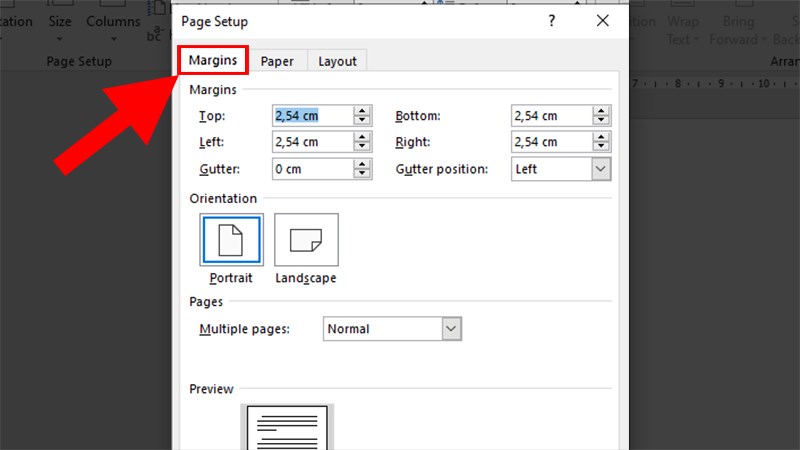The image size is (800, 450).
Task: Click the Page Setup help question mark
Action: click(552, 21)
